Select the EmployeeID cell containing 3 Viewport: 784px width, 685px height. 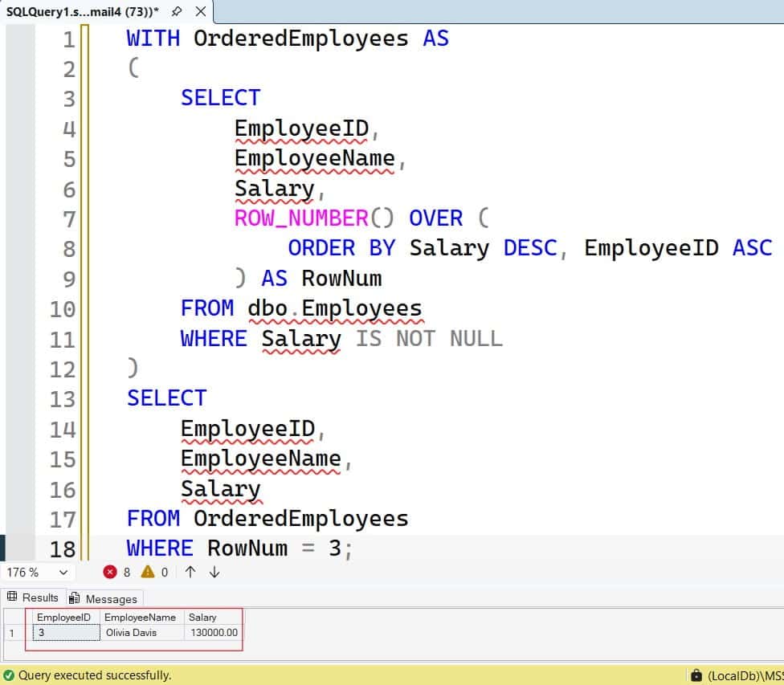pos(67,633)
